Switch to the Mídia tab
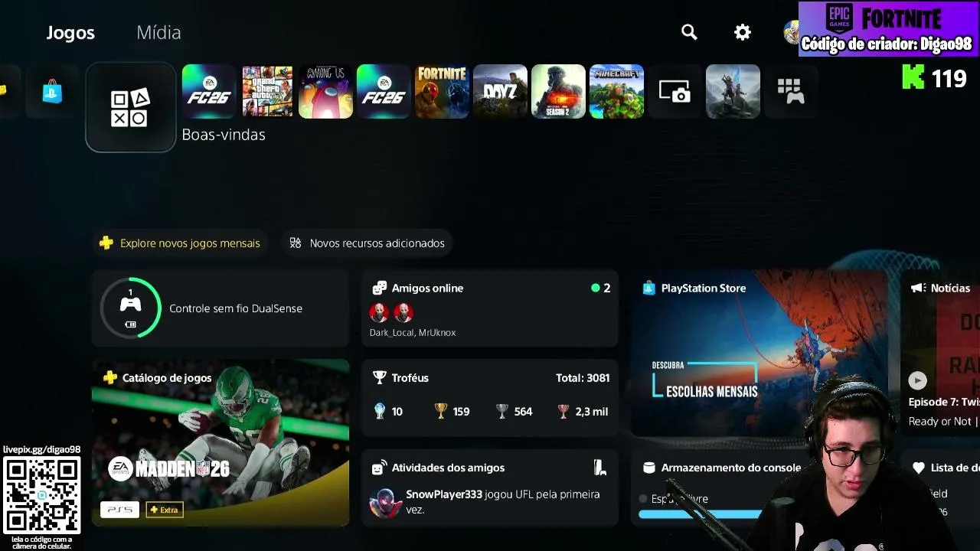The width and height of the screenshot is (980, 551). [158, 33]
